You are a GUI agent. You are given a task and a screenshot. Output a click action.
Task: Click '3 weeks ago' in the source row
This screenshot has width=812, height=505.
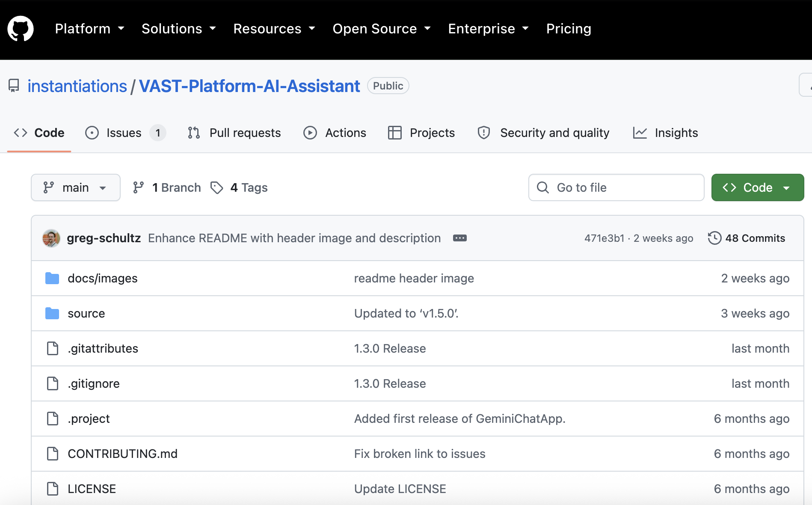755,313
